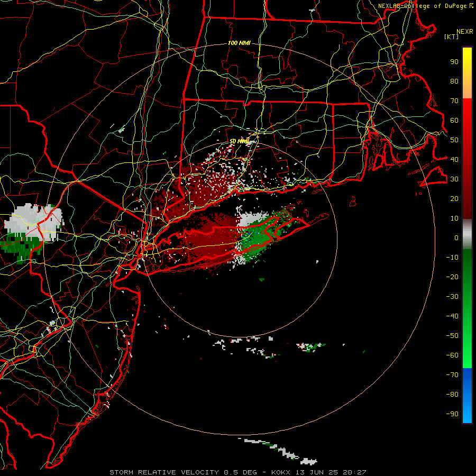
Task: Click the 20:27 timestamp
Action: click(x=354, y=472)
